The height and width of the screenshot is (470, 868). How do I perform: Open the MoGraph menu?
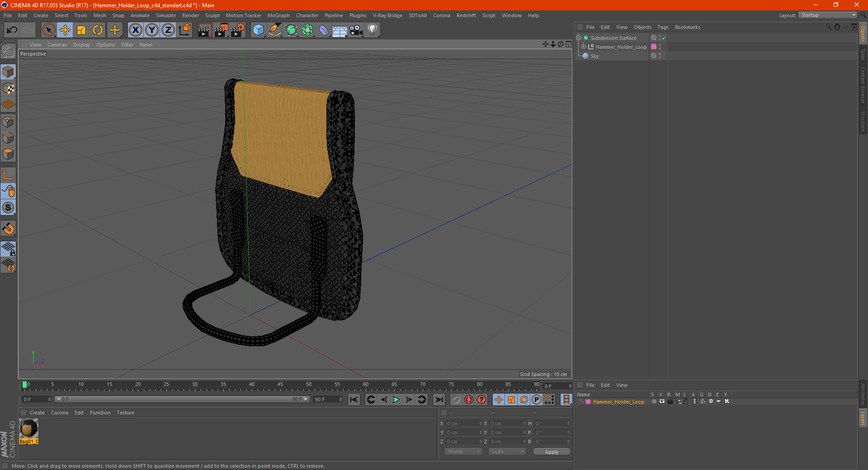[278, 15]
